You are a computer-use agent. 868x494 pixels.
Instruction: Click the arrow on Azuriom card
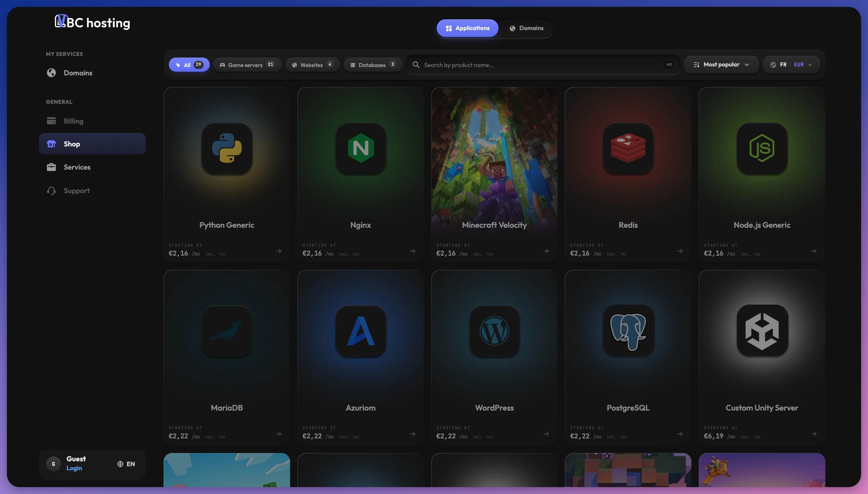412,434
